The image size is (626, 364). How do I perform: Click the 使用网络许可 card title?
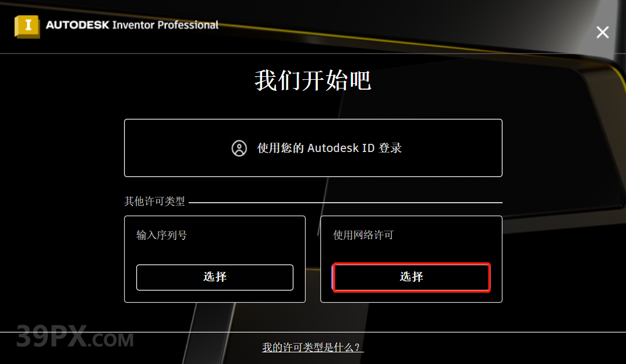click(363, 235)
